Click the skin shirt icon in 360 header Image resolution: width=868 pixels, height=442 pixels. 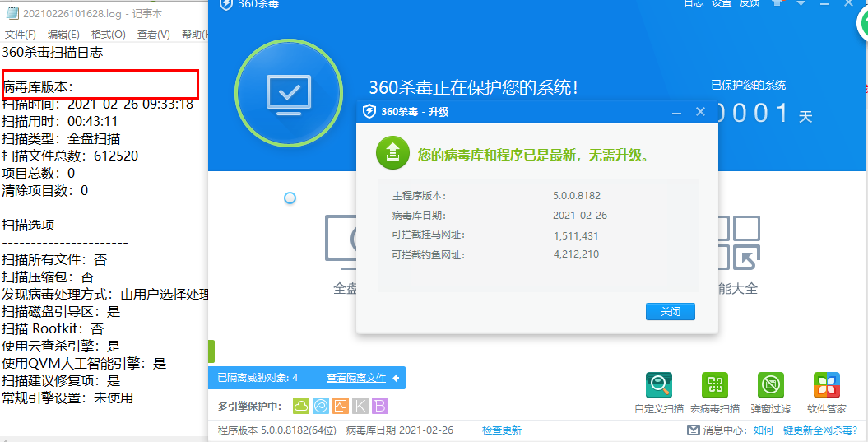tap(777, 2)
